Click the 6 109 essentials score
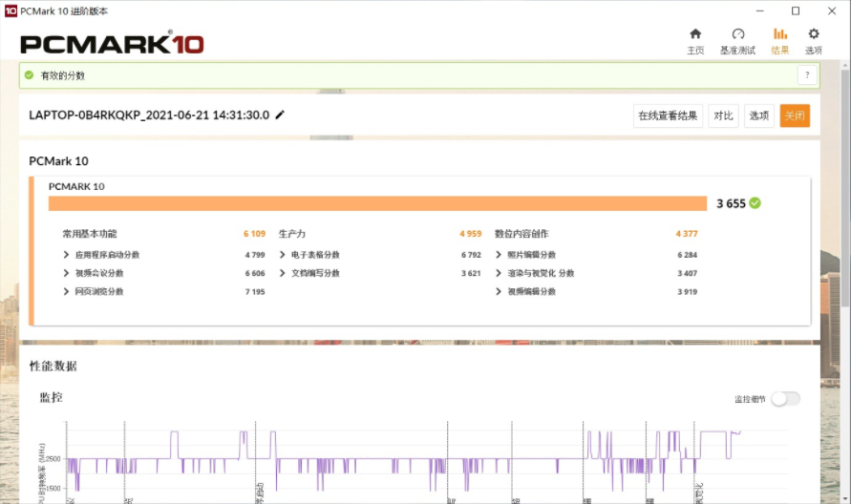Viewport: 851px width, 504px height. pos(254,234)
